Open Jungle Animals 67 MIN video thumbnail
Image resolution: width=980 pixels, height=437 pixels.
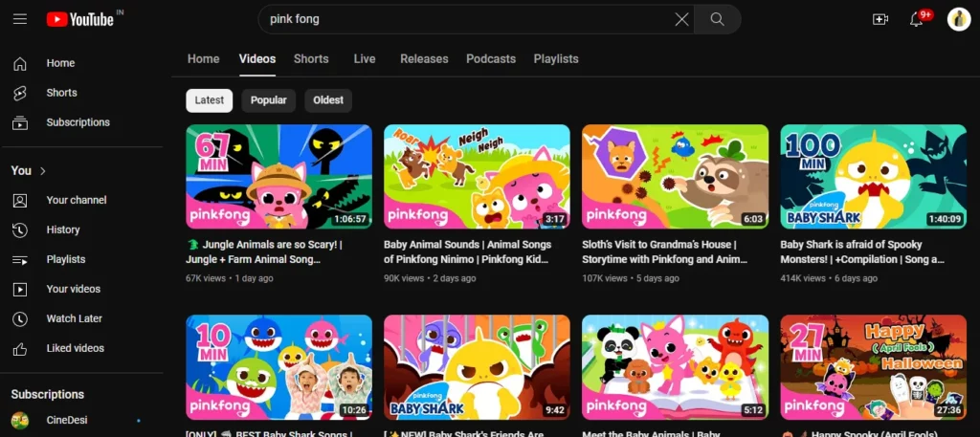[x=278, y=177]
